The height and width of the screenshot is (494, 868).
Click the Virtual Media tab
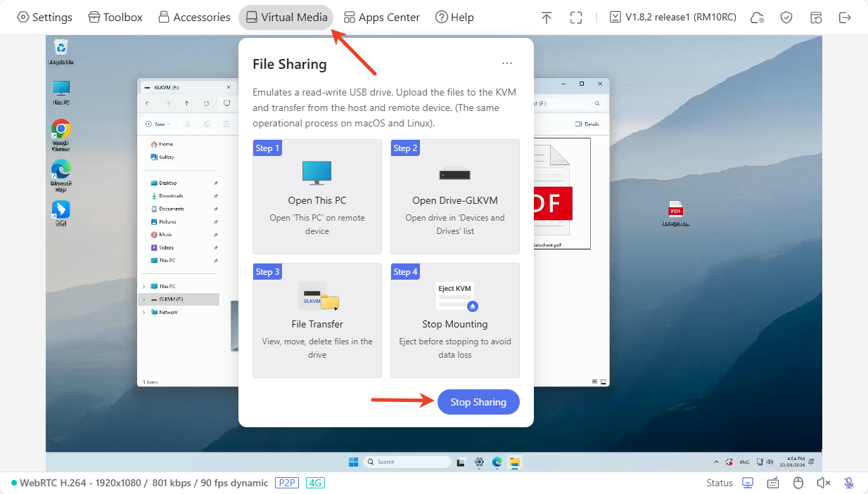coord(286,18)
